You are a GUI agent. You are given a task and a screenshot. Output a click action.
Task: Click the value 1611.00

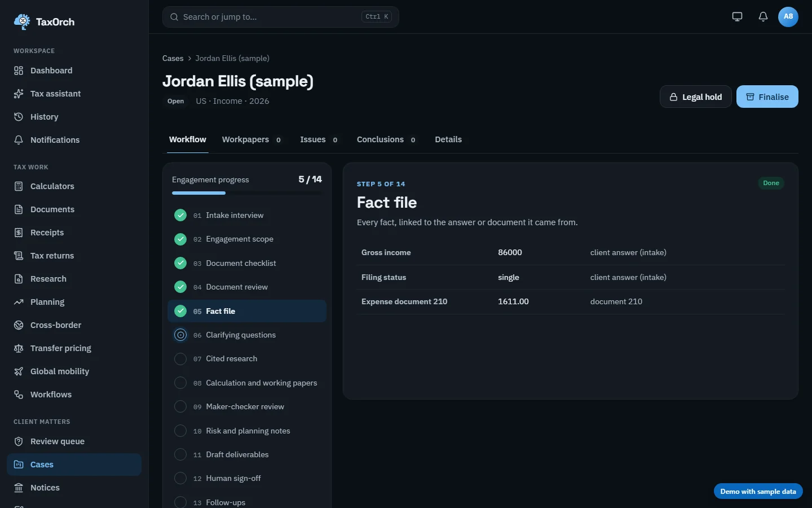(x=513, y=301)
